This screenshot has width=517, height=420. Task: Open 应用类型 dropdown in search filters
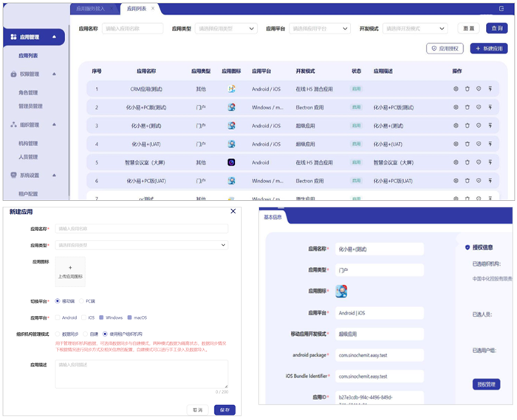(x=225, y=29)
